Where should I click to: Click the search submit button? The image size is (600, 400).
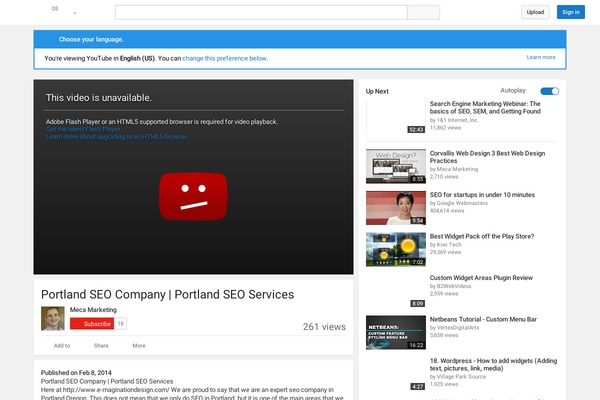click(423, 12)
